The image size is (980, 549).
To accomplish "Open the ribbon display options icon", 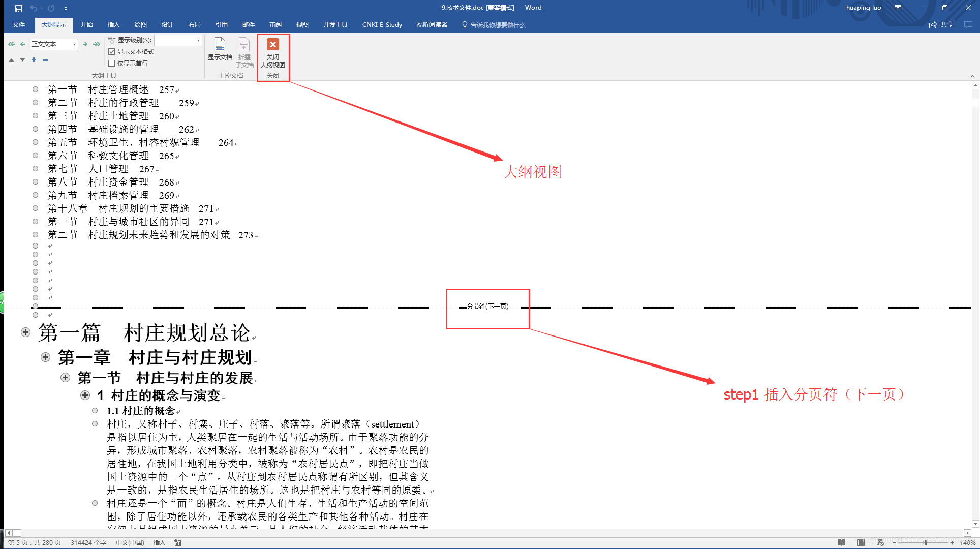I will coord(898,8).
